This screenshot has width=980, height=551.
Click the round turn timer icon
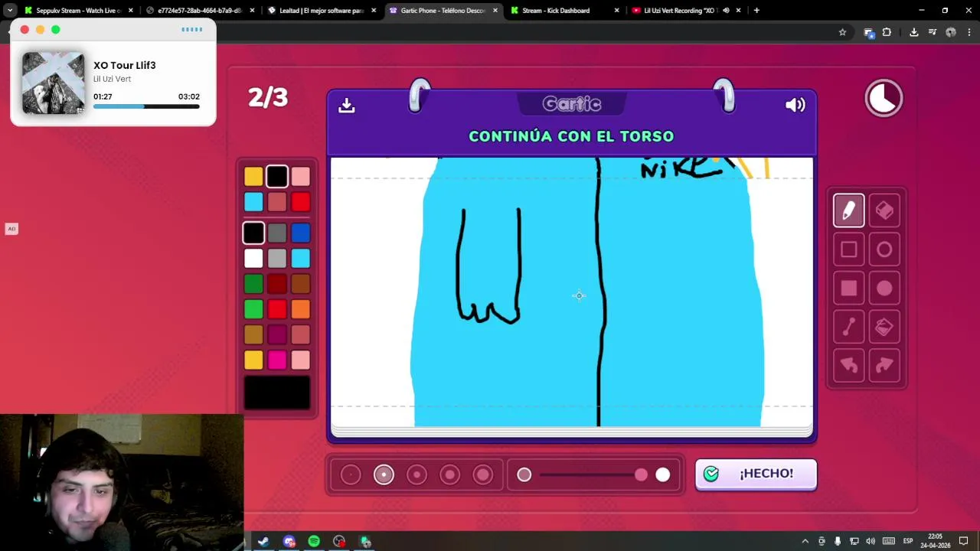point(884,98)
